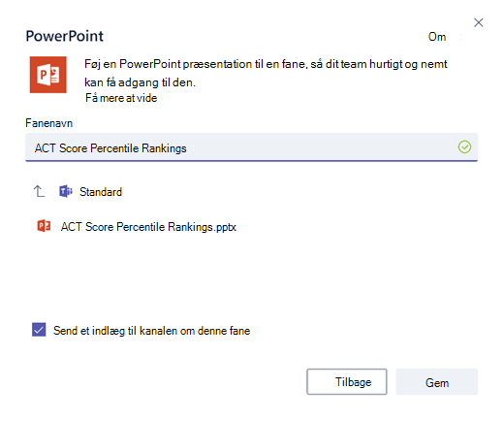
Task: Click the PowerPoint dialog title heading
Action: tap(65, 36)
